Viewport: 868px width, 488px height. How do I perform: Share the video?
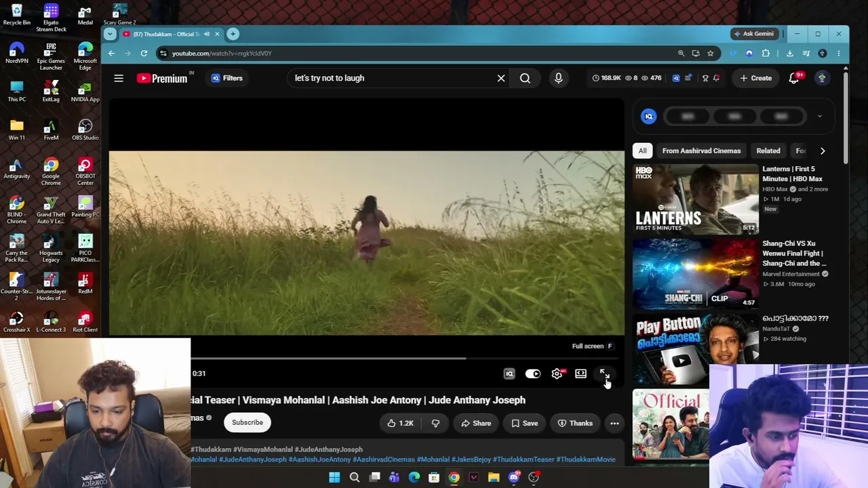[x=476, y=423]
